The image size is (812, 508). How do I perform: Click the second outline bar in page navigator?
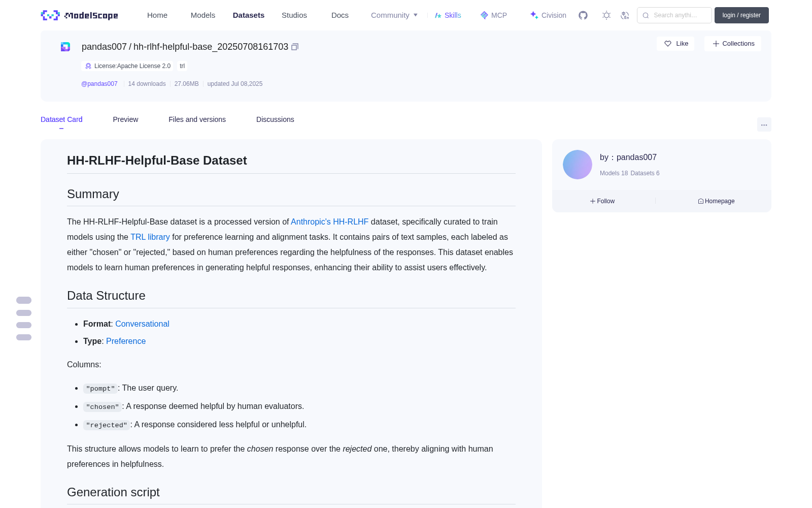[24, 313]
